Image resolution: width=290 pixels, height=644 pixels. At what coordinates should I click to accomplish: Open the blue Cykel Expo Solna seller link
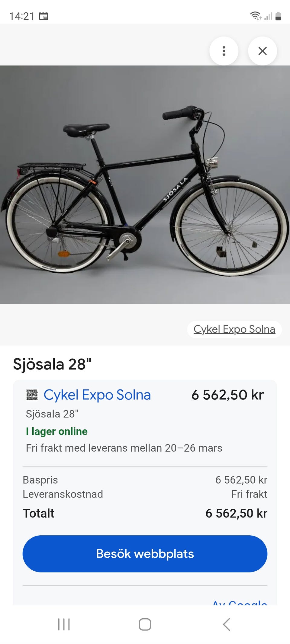(x=97, y=395)
